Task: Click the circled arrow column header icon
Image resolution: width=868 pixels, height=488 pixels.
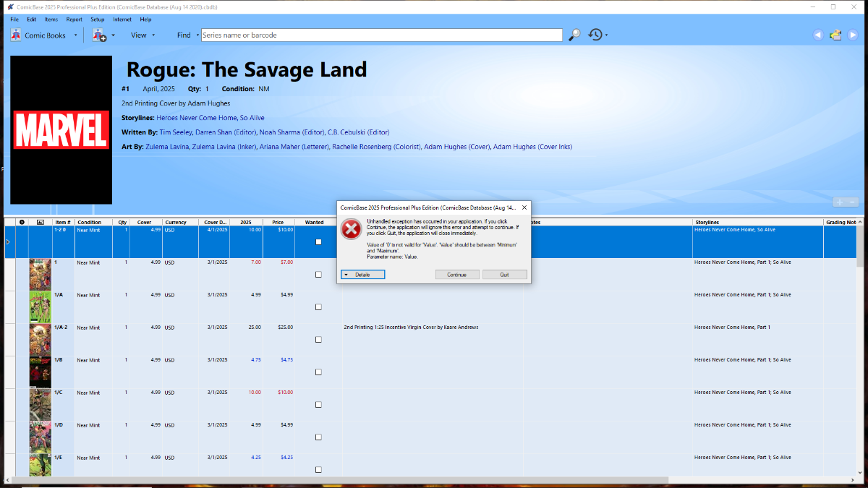Action: (22, 222)
